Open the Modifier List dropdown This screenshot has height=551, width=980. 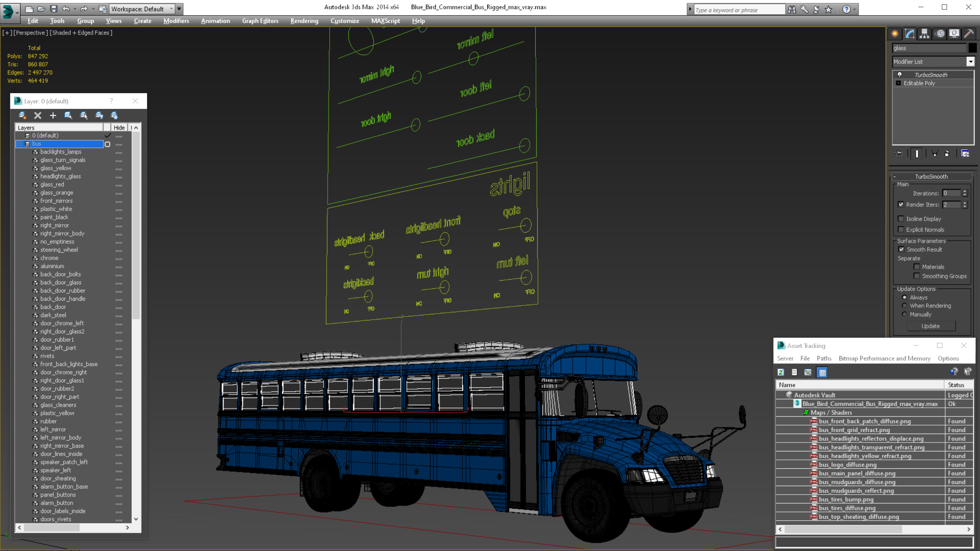click(970, 62)
